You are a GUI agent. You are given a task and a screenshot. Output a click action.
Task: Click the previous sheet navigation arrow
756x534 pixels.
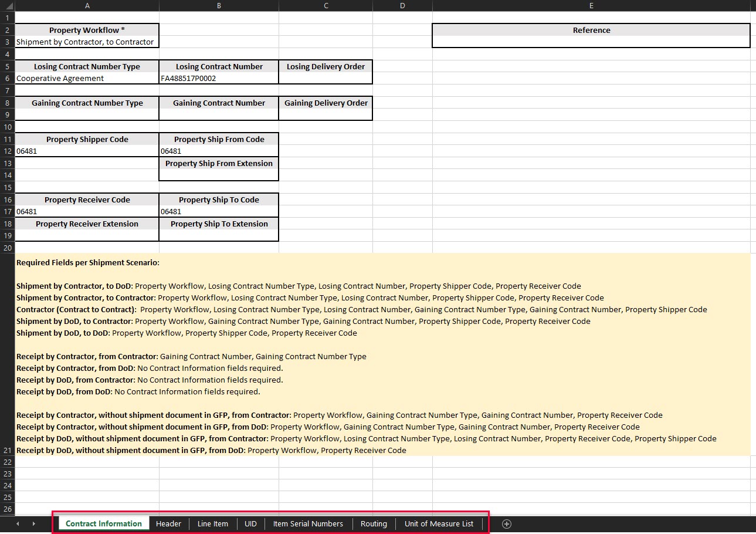[x=18, y=523]
